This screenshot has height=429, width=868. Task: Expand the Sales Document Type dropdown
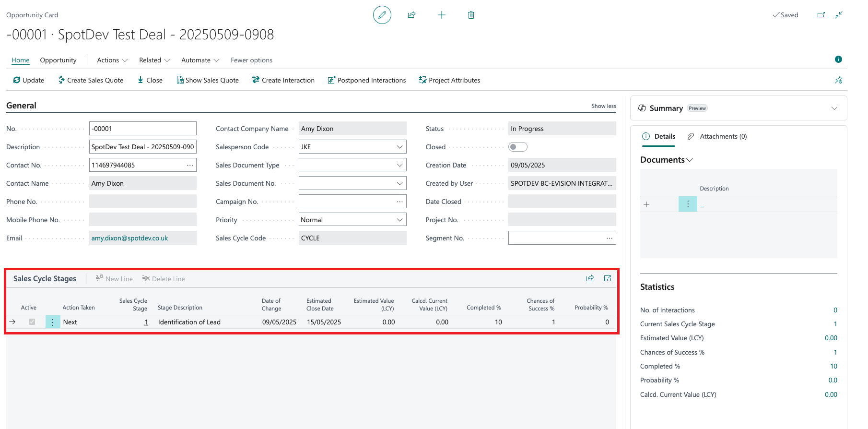[x=399, y=165]
